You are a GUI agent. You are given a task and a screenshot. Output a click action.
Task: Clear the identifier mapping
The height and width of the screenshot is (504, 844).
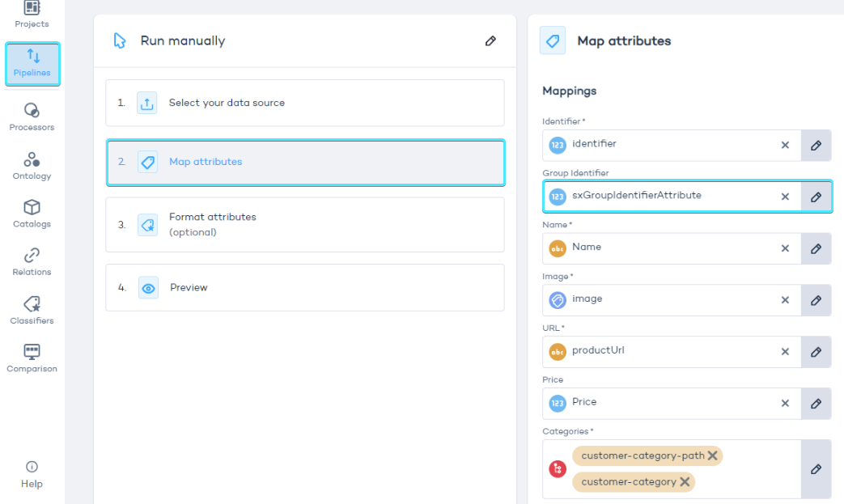pos(785,145)
